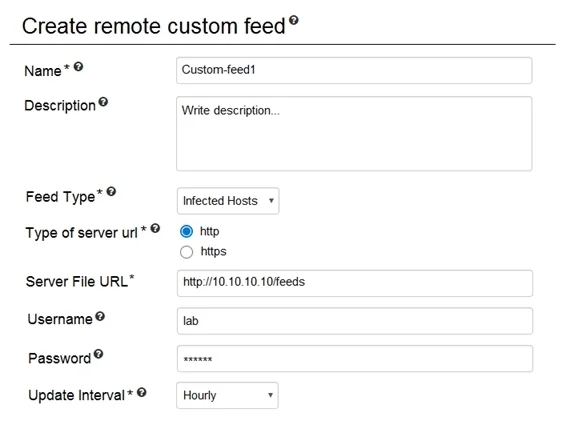Click the https option label

tap(213, 251)
